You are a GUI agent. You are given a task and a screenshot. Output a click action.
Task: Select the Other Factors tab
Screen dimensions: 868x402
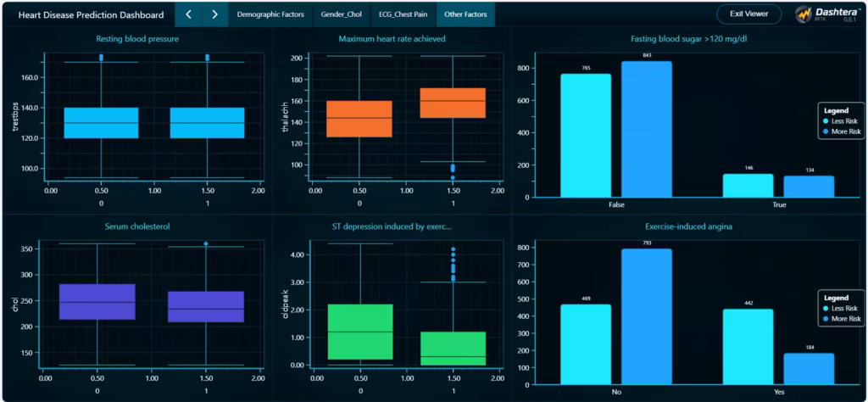(465, 14)
